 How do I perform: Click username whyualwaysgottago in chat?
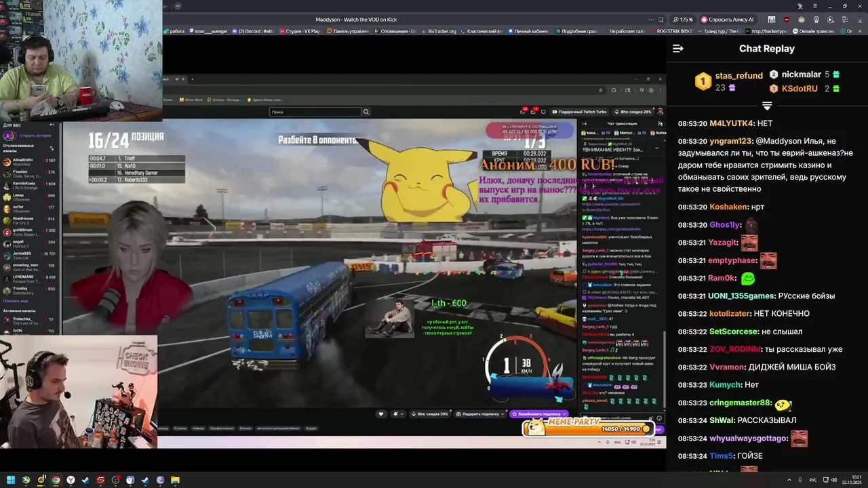click(749, 439)
